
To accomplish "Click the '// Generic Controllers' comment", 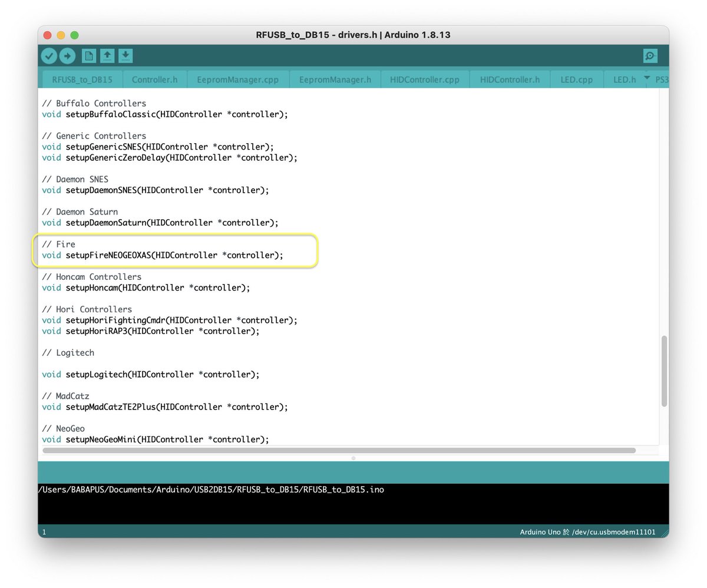I will [x=94, y=136].
